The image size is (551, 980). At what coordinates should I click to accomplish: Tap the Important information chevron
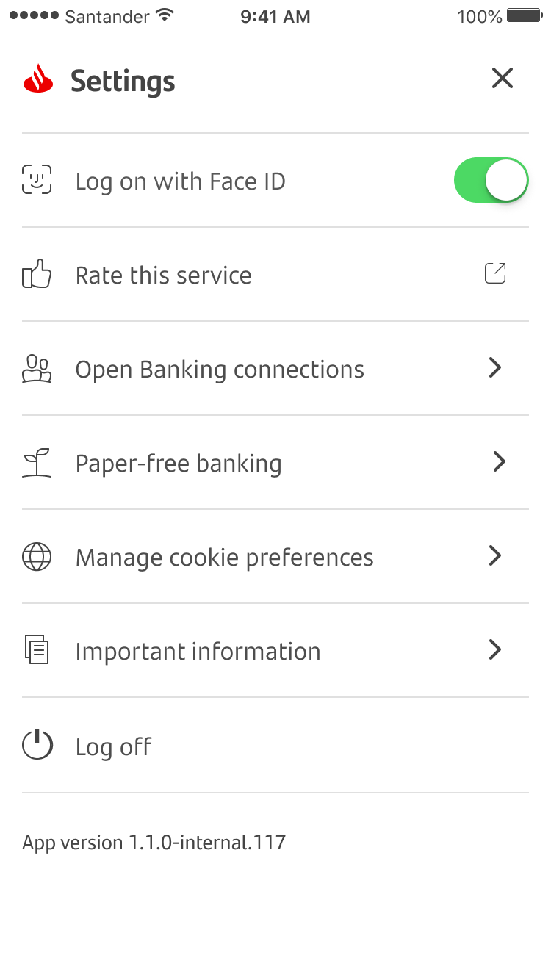point(495,650)
